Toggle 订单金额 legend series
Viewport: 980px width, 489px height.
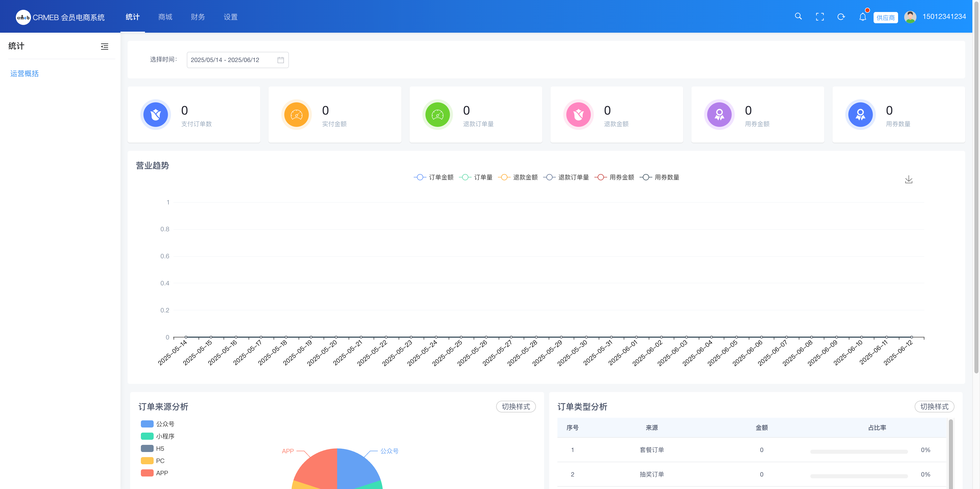(433, 177)
